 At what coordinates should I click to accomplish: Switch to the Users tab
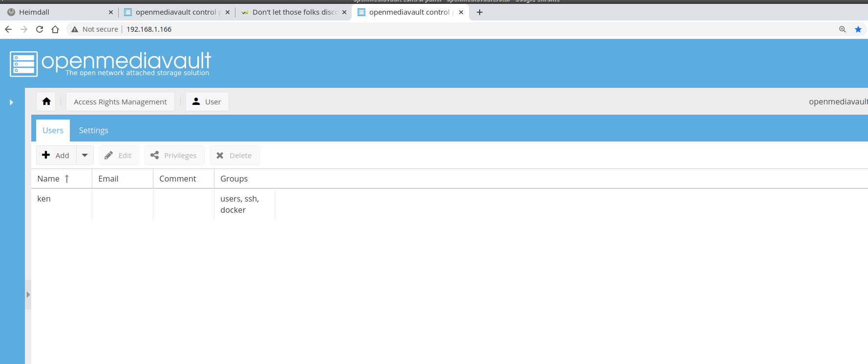53,130
